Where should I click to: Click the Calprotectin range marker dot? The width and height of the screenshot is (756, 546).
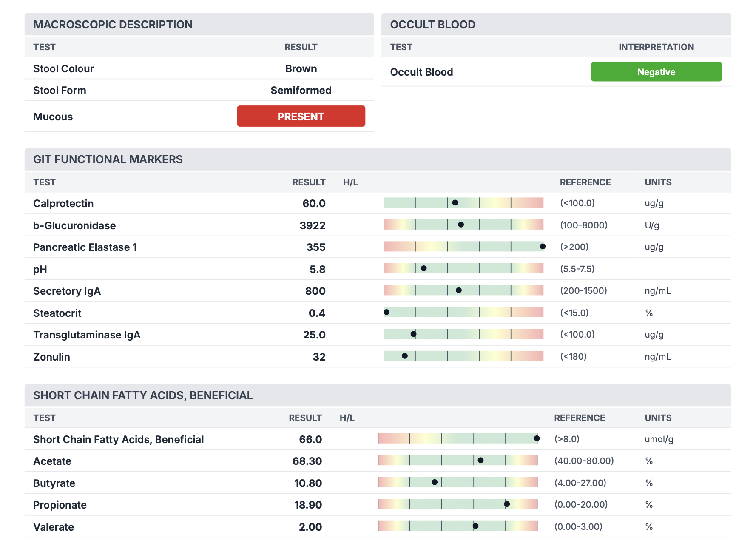click(x=455, y=203)
